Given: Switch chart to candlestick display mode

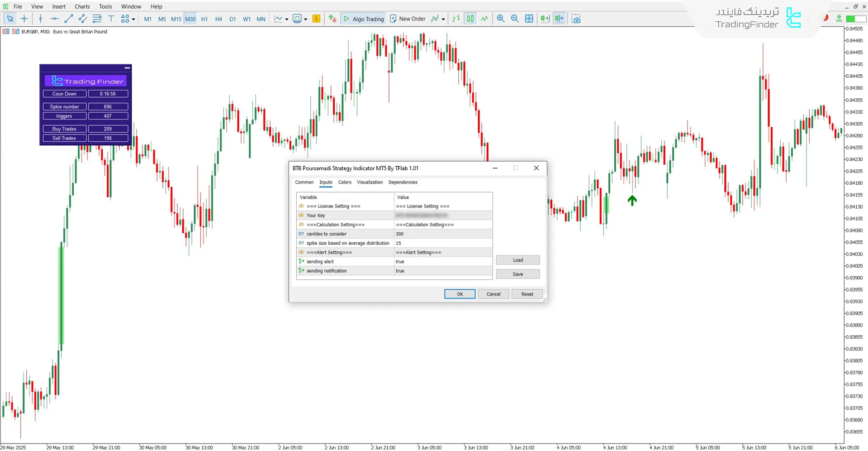Looking at the screenshot, I should [x=470, y=19].
